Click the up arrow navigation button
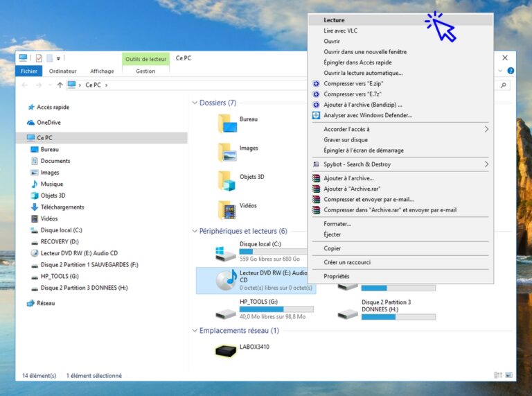The height and width of the screenshot is (396, 532). point(60,85)
